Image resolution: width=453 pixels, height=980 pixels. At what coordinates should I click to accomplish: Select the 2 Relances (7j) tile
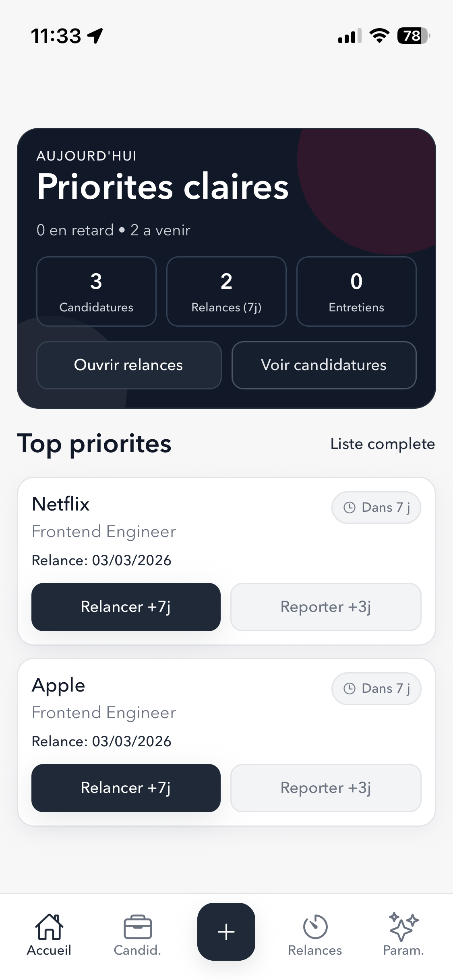pos(226,291)
